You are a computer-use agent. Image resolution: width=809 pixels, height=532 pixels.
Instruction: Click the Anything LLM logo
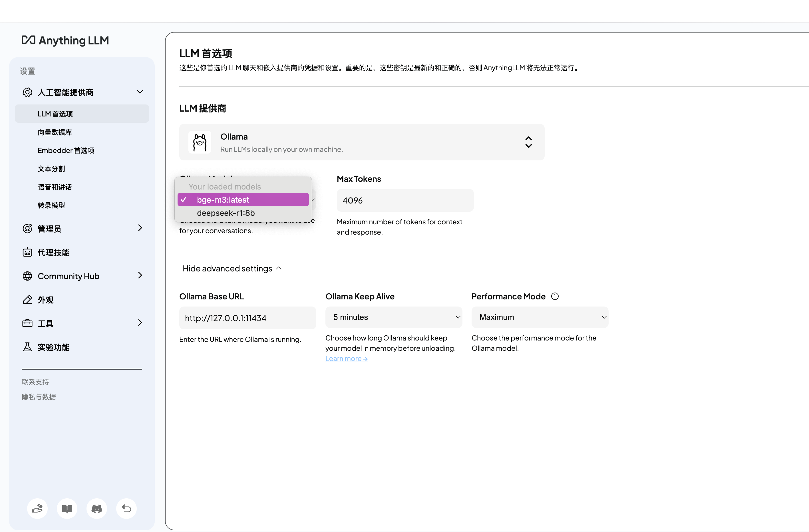coord(65,41)
